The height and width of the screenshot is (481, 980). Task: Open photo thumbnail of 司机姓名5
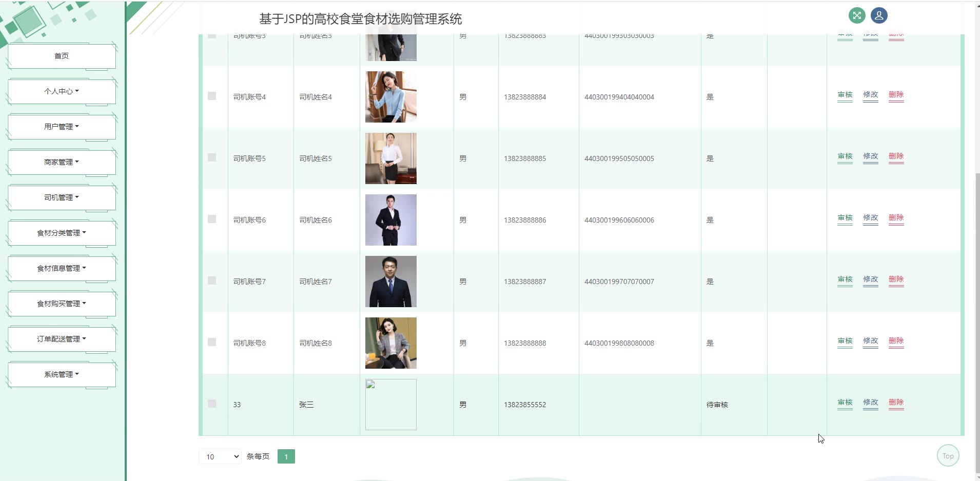tap(391, 158)
